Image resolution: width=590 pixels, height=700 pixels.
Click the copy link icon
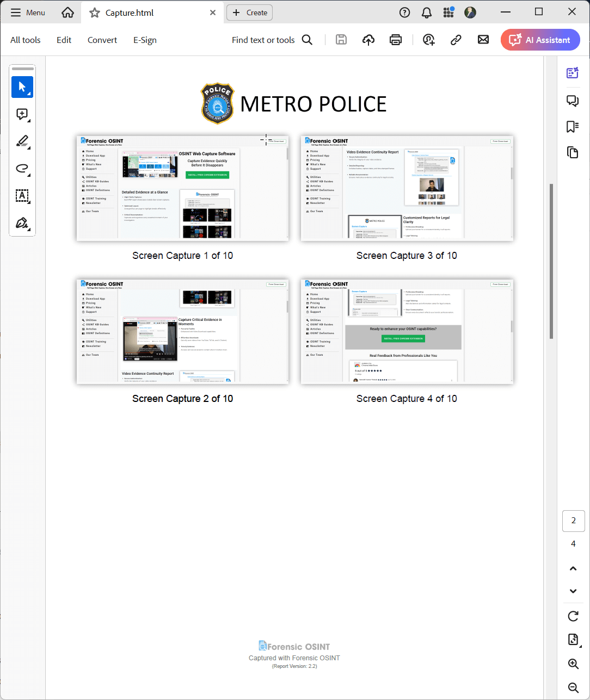[456, 40]
